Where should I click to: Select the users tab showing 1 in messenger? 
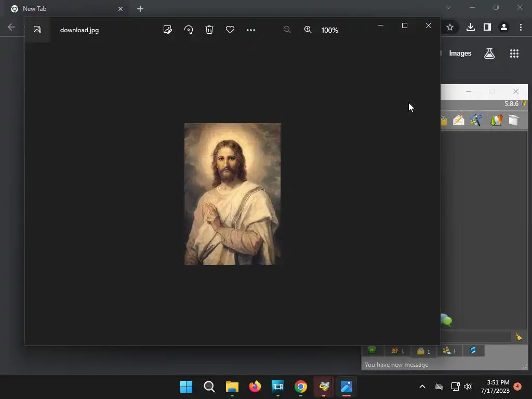click(x=398, y=351)
